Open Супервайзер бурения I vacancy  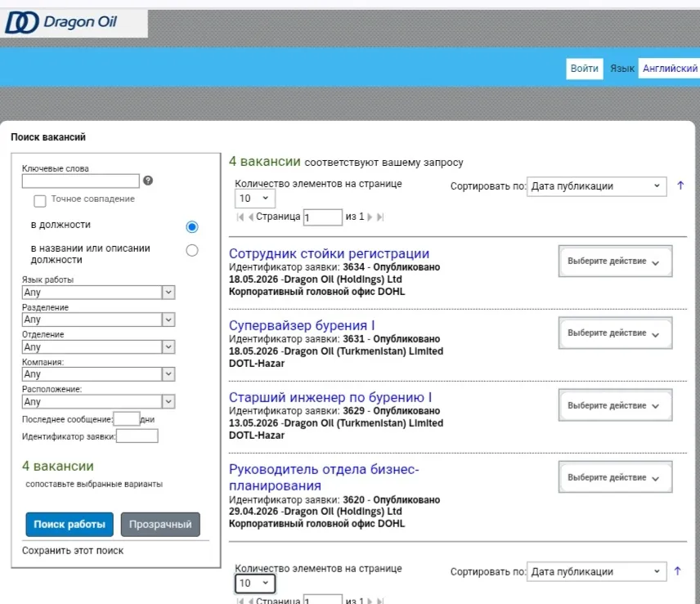(302, 325)
